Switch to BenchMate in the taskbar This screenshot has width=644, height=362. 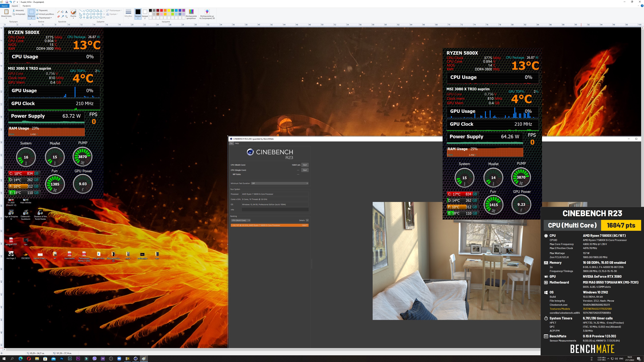point(127,359)
